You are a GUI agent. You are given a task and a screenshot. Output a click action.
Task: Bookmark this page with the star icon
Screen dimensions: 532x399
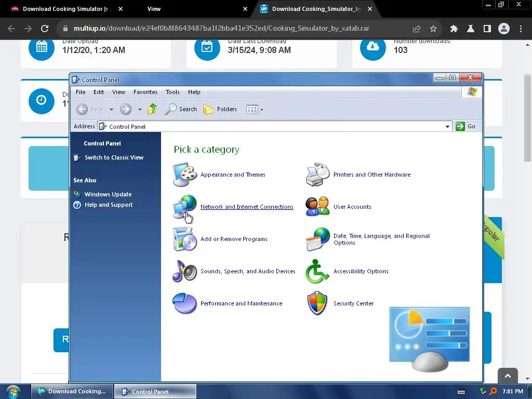point(433,29)
